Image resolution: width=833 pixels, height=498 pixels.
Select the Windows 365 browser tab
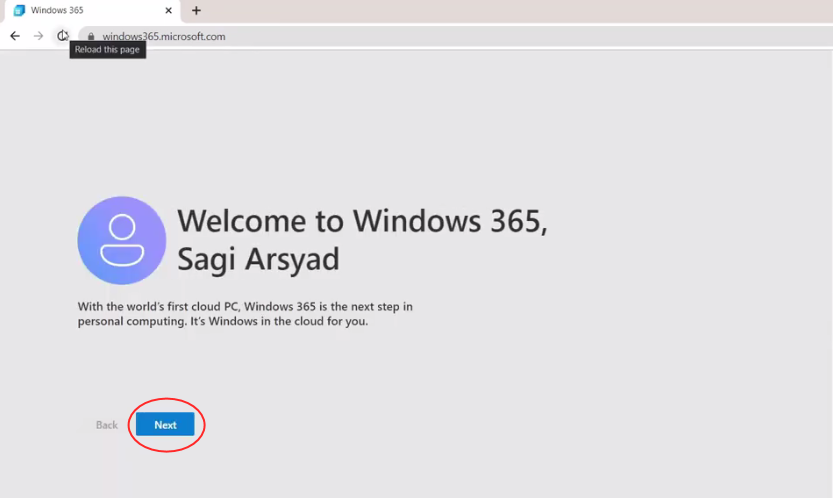click(93, 11)
